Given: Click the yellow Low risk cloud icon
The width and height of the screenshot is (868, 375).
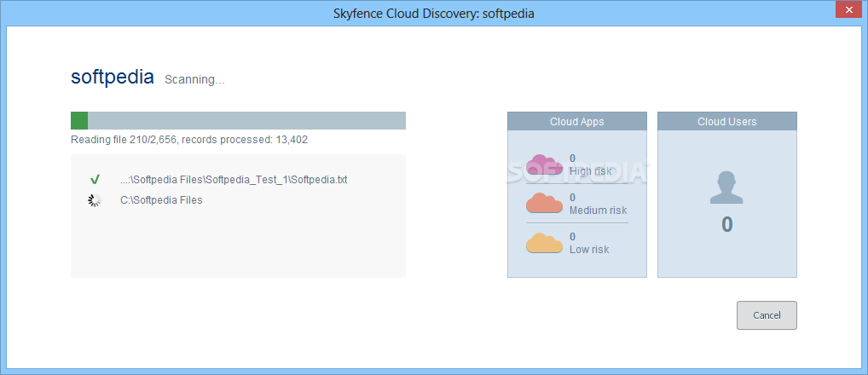Looking at the screenshot, I should pyautogui.click(x=544, y=243).
